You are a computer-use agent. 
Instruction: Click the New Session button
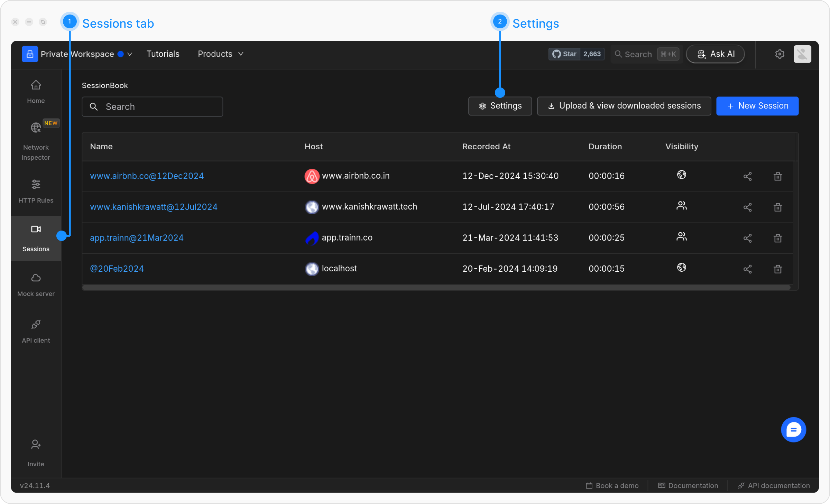757,106
